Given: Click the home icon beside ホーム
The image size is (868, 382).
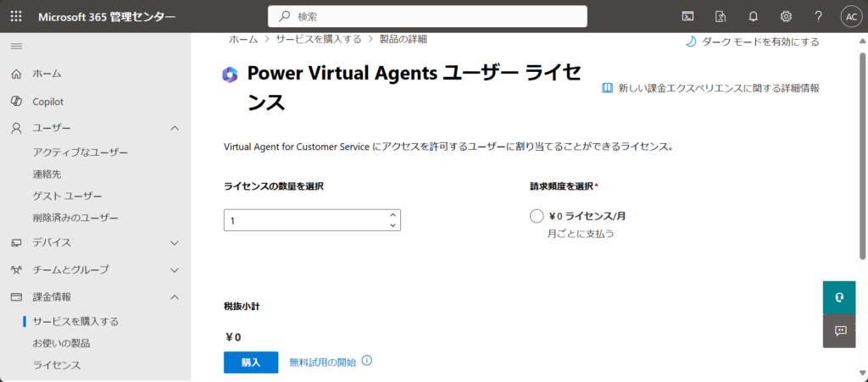Looking at the screenshot, I should point(17,74).
